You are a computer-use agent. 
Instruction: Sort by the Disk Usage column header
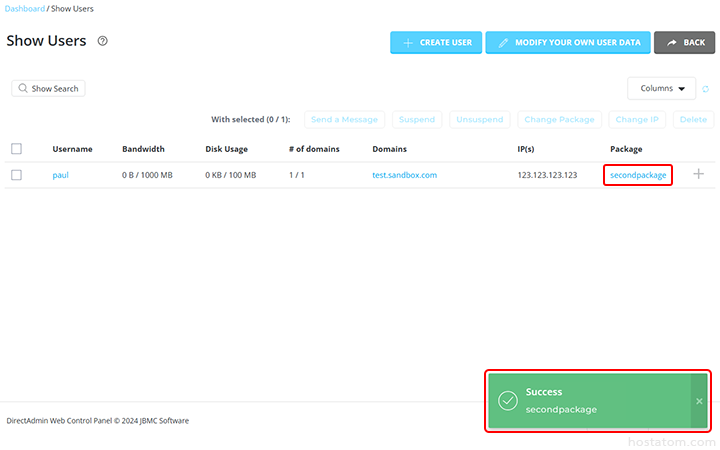point(227,149)
